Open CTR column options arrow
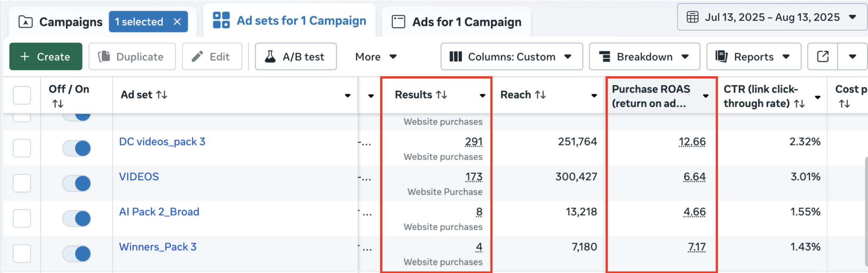868x273 pixels. click(818, 97)
